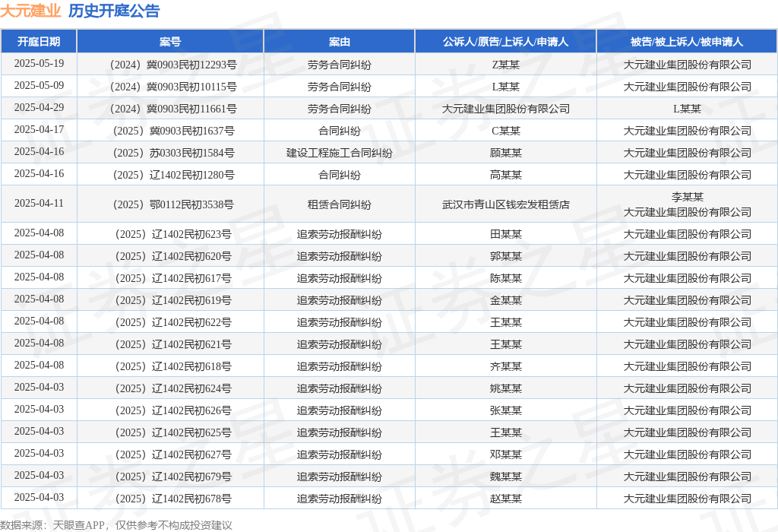Select plaintiff 田某某

505,234
